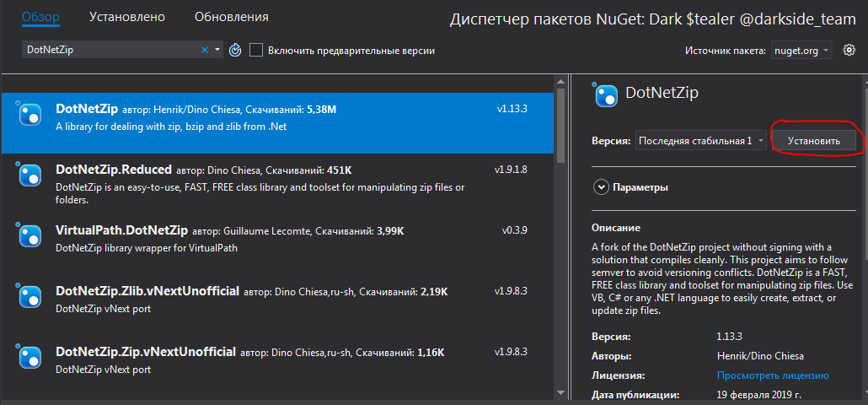Open the Просмотреть лицензию link

click(773, 375)
